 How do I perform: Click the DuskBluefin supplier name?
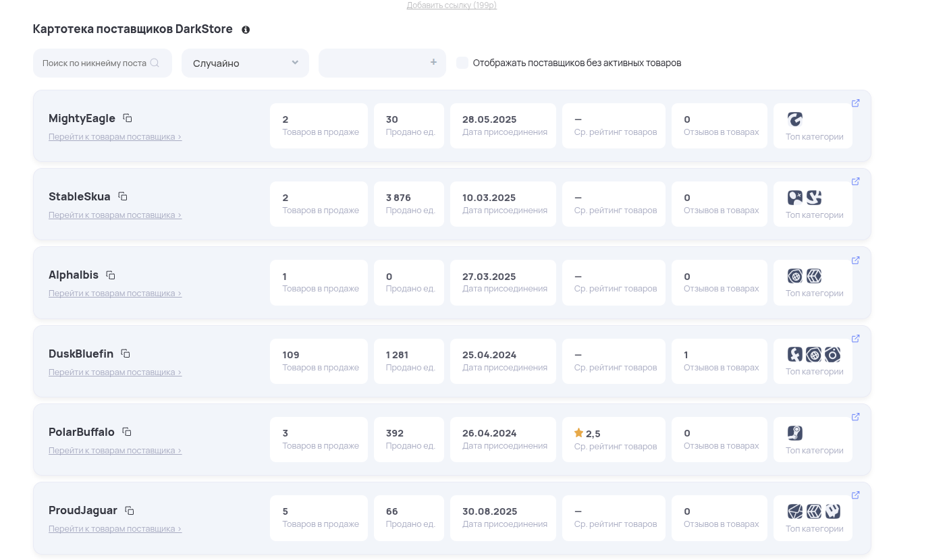[x=81, y=354]
